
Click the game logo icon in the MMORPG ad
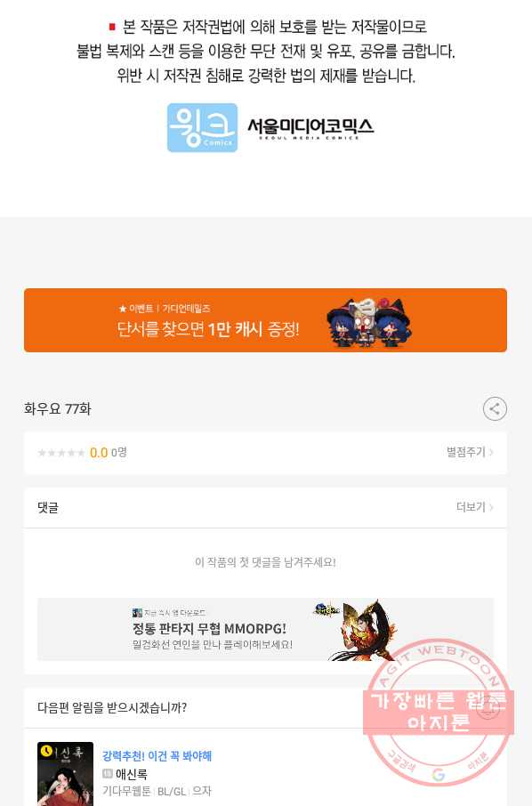326,609
